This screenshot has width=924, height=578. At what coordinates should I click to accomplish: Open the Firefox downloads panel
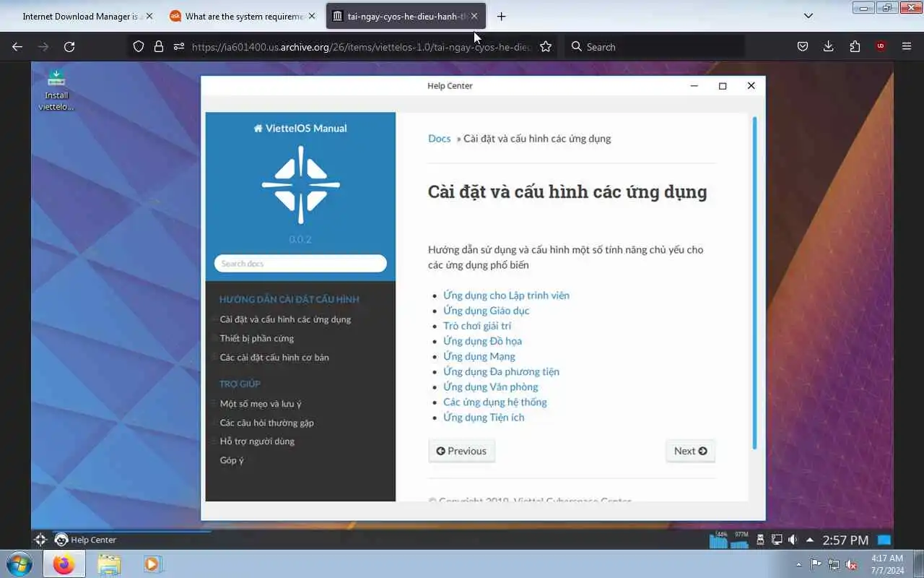(x=828, y=46)
